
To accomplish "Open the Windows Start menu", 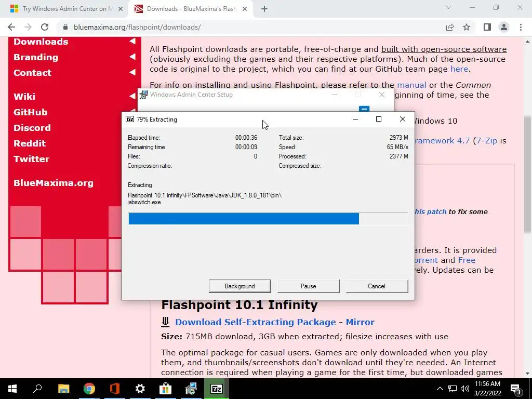I will [12, 389].
